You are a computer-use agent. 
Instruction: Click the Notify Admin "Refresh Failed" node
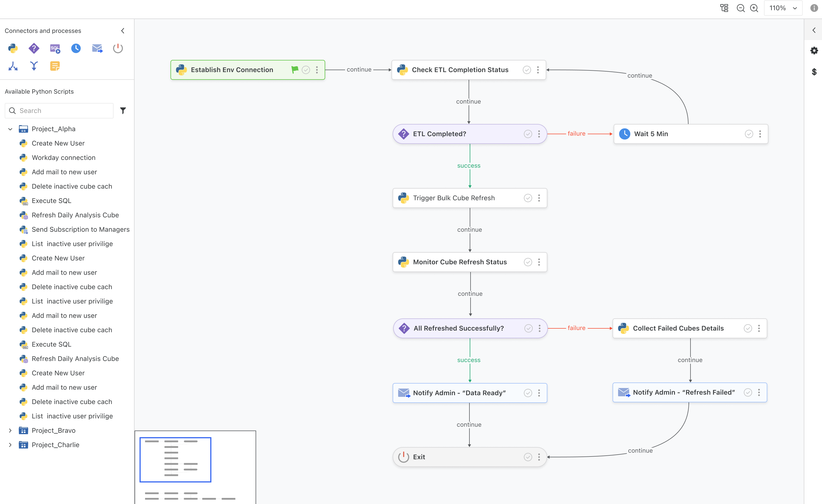(x=690, y=392)
